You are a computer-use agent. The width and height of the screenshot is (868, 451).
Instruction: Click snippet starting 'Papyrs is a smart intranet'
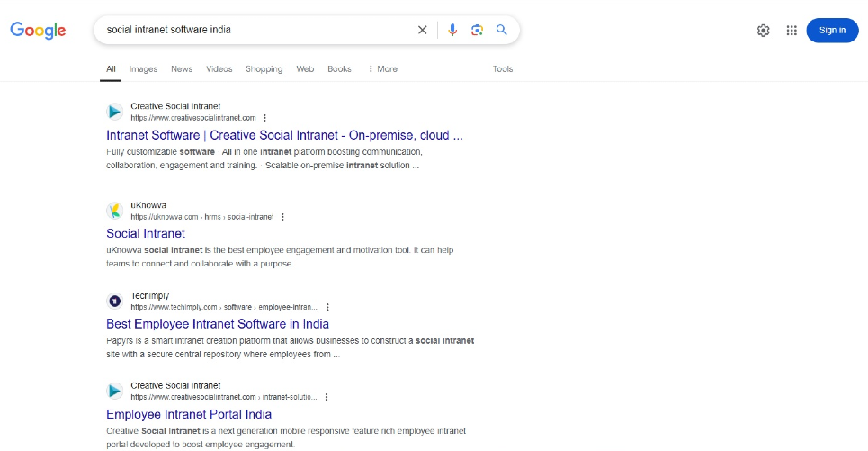pyautogui.click(x=290, y=347)
